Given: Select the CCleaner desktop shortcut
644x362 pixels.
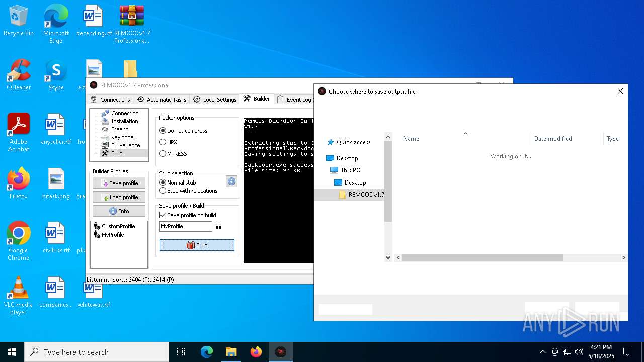Looking at the screenshot, I should 19,75.
